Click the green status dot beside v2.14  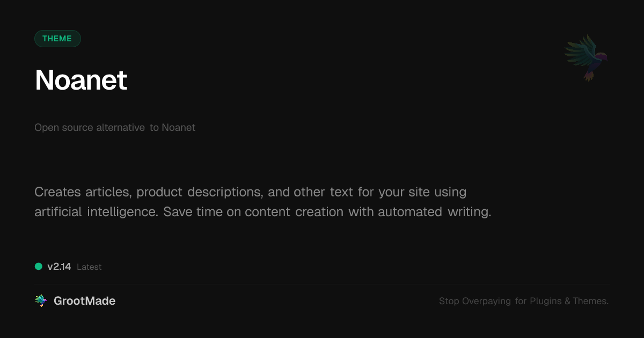click(39, 267)
